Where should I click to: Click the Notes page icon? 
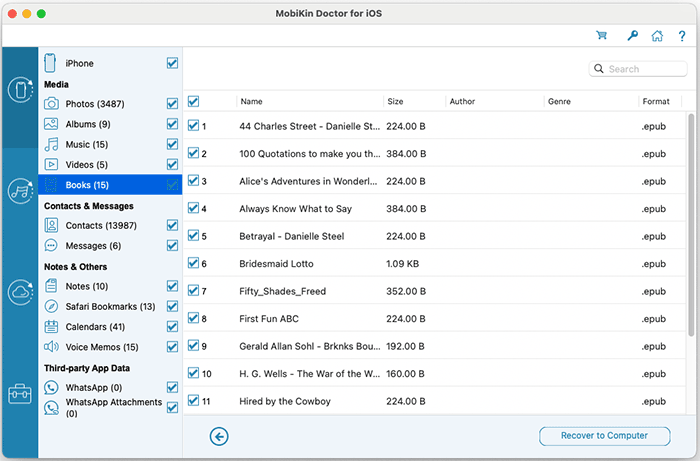click(51, 286)
